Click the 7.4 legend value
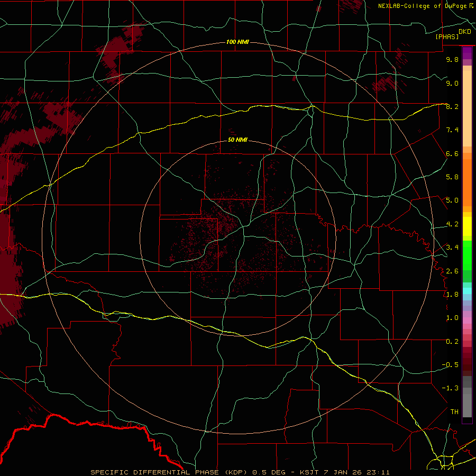Screen dimensions: 476x476 (452, 130)
